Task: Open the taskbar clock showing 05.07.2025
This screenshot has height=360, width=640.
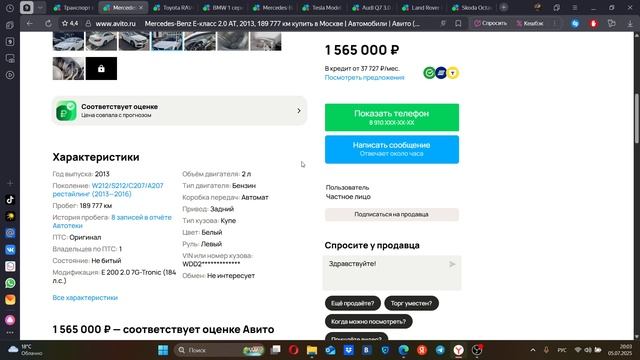Action: coord(620,350)
